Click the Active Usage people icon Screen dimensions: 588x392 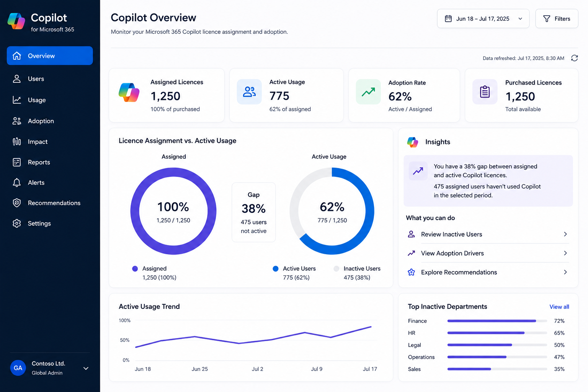coord(249,92)
